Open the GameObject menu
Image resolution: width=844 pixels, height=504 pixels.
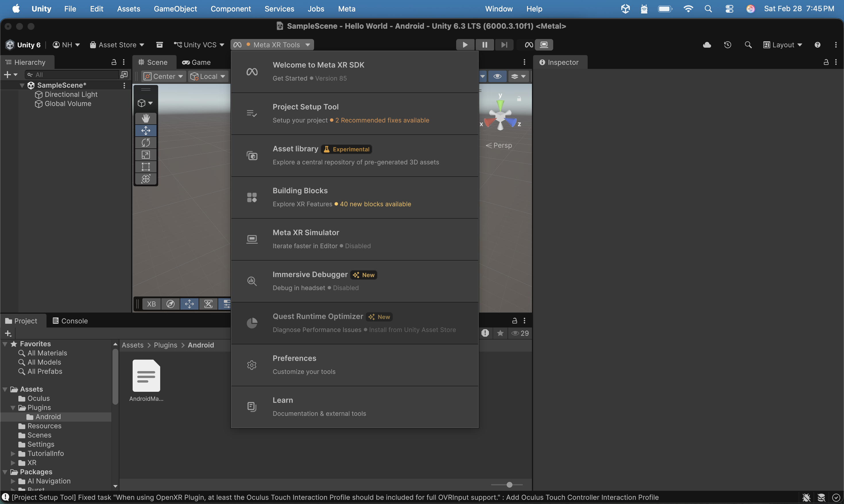coord(176,9)
